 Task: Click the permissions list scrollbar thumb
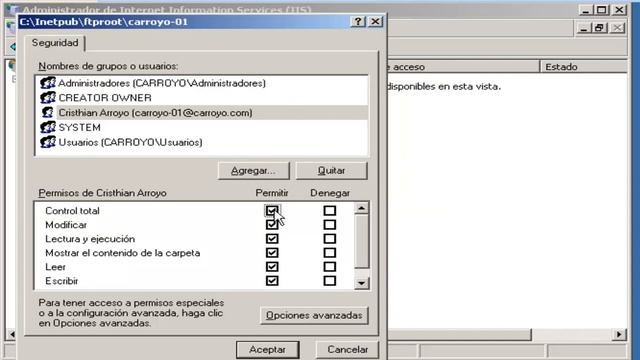point(361,242)
